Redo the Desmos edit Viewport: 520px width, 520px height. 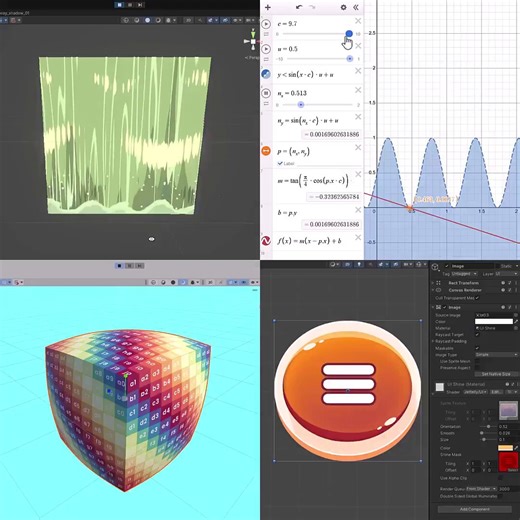tap(312, 7)
